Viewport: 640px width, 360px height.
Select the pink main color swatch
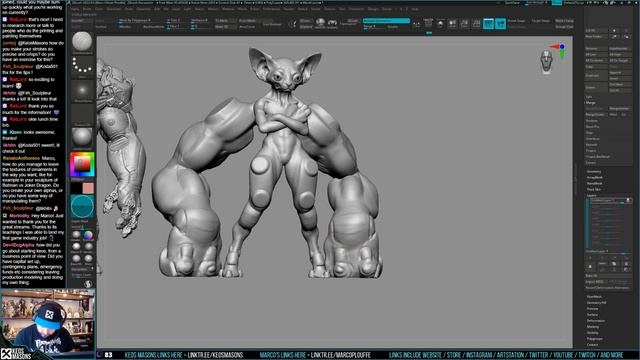click(88, 188)
